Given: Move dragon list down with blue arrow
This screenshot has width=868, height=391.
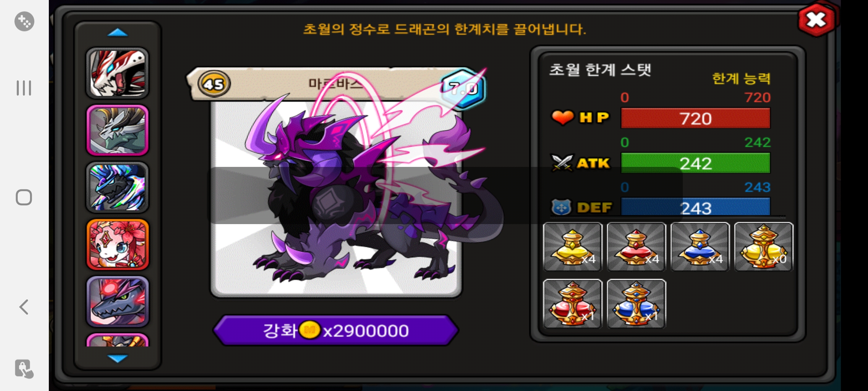Looking at the screenshot, I should pos(118,358).
